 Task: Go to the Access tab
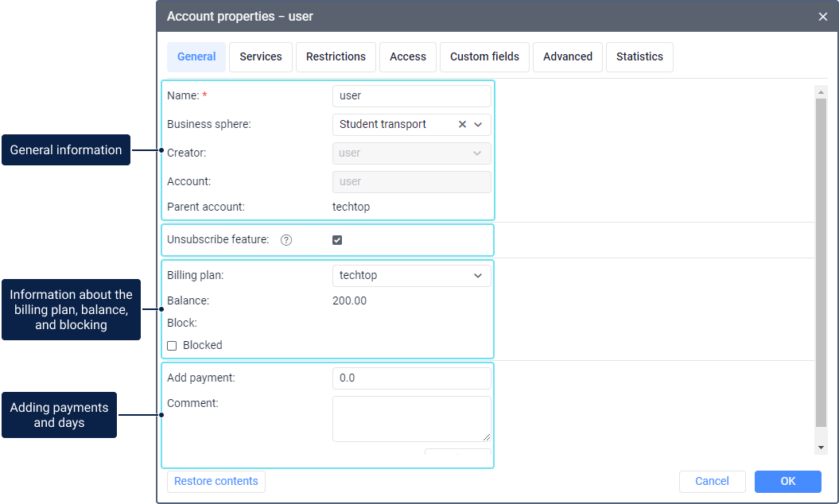(x=408, y=57)
